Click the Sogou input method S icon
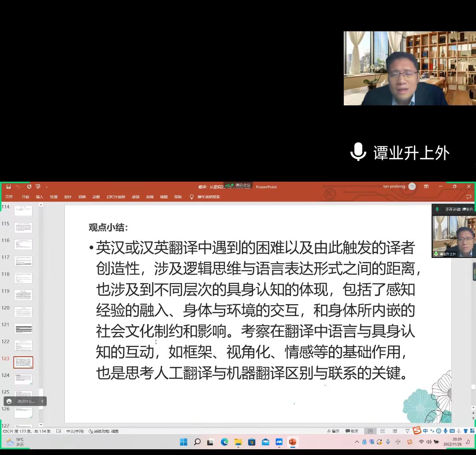The height and width of the screenshot is (455, 476). (416, 431)
